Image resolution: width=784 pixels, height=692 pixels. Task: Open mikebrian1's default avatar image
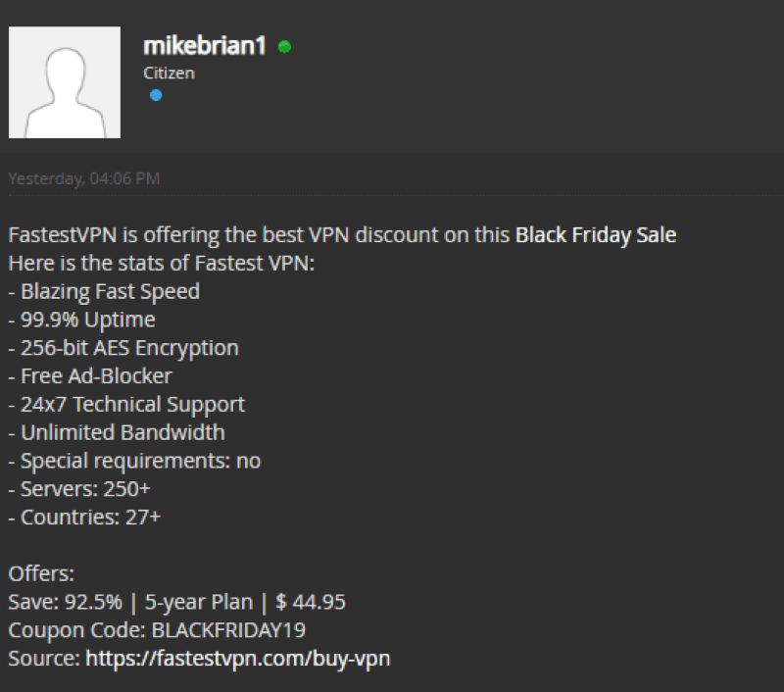[65, 82]
